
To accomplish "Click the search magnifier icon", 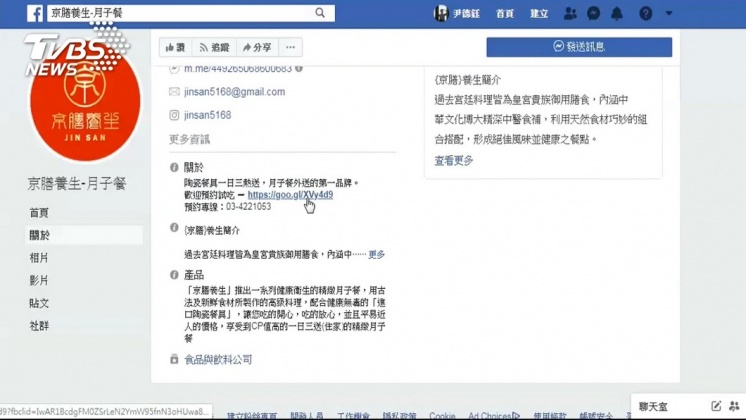I will (320, 13).
